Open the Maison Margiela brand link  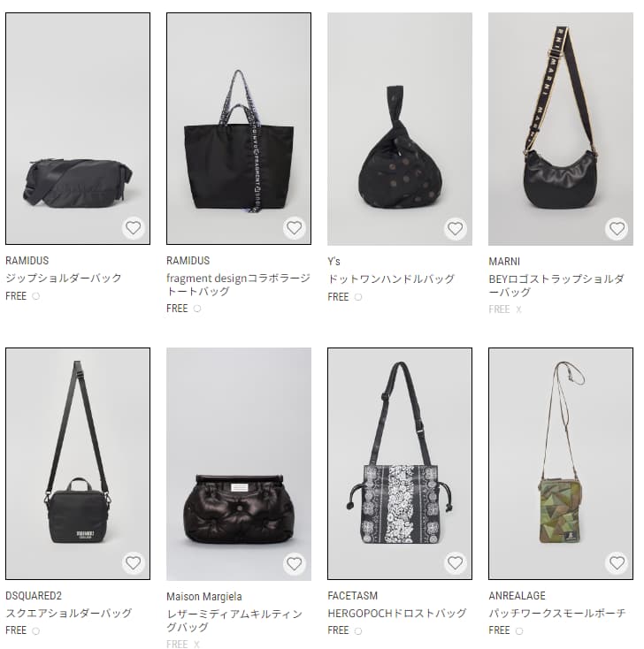(x=204, y=597)
